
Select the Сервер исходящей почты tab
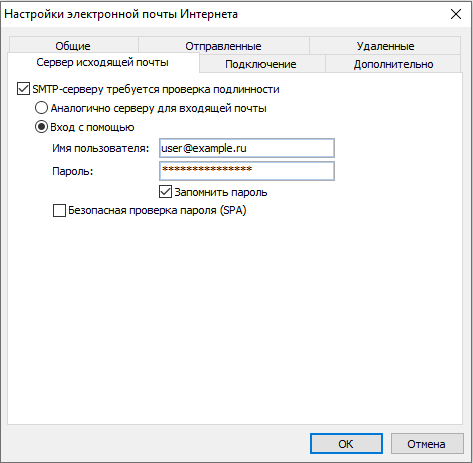[x=103, y=62]
